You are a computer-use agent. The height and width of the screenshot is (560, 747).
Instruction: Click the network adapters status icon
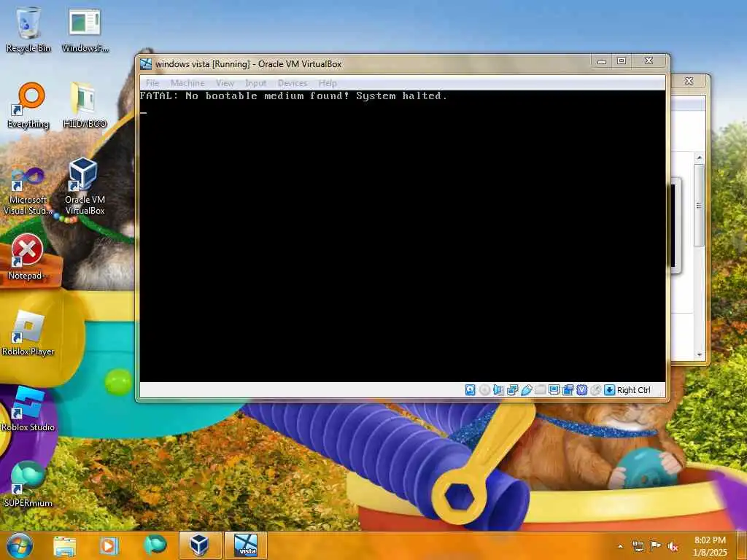513,390
